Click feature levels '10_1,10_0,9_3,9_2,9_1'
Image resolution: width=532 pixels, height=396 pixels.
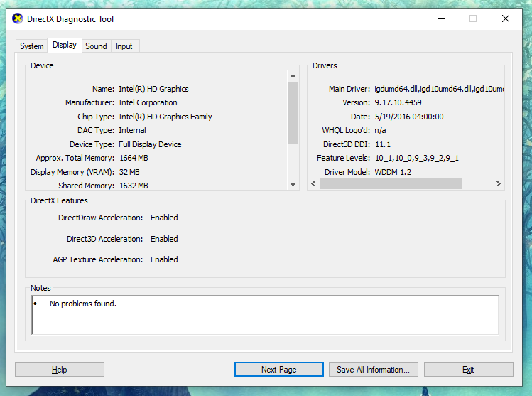(x=417, y=158)
